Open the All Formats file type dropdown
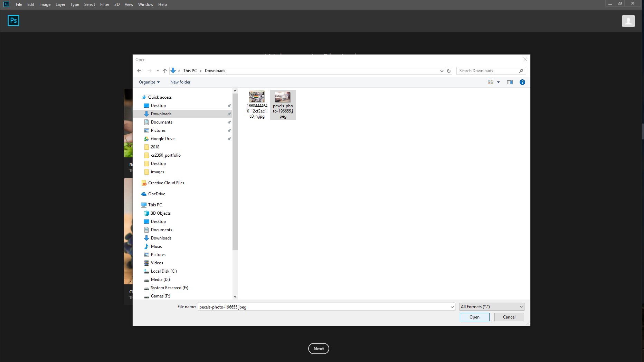The width and height of the screenshot is (644, 362). (491, 306)
